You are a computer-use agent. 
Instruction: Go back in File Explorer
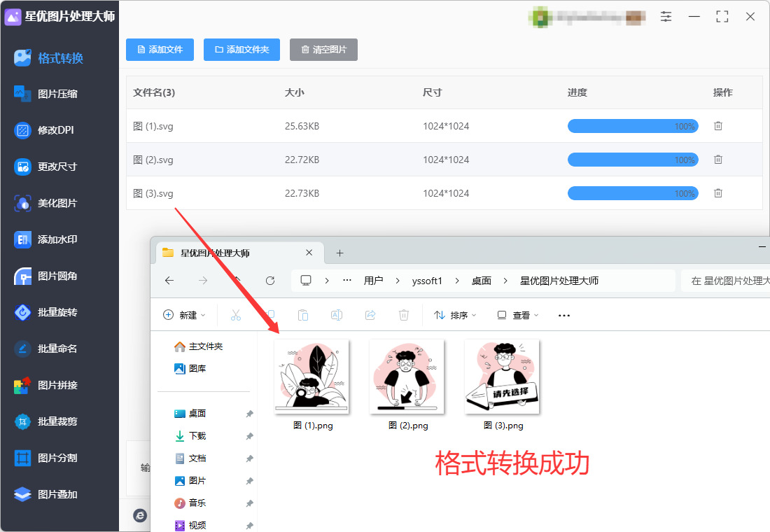tap(169, 281)
